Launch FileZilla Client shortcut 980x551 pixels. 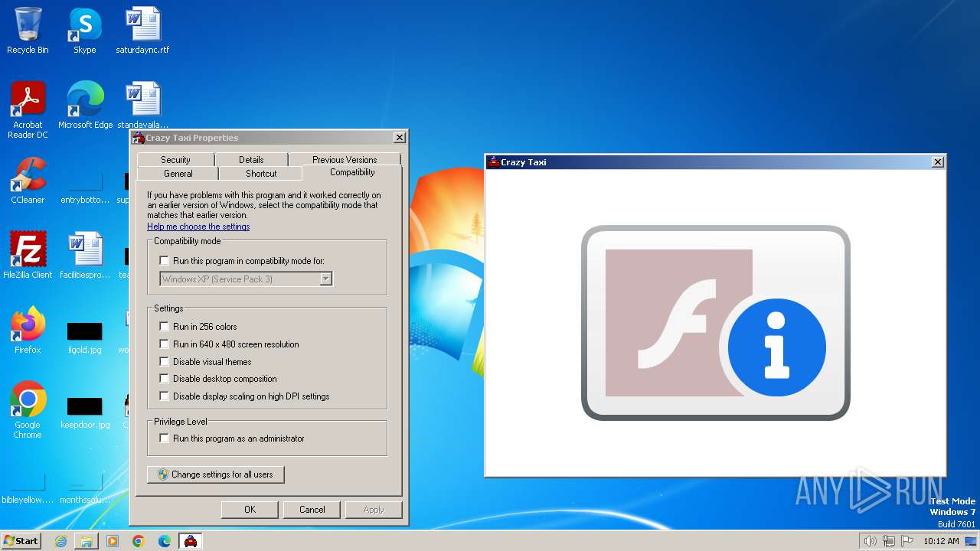28,256
